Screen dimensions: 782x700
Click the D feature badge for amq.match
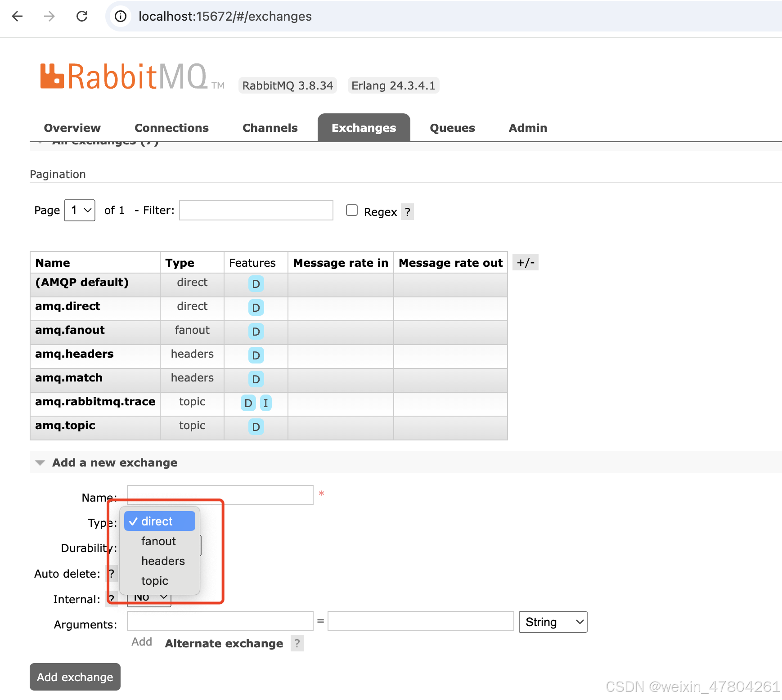point(256,379)
